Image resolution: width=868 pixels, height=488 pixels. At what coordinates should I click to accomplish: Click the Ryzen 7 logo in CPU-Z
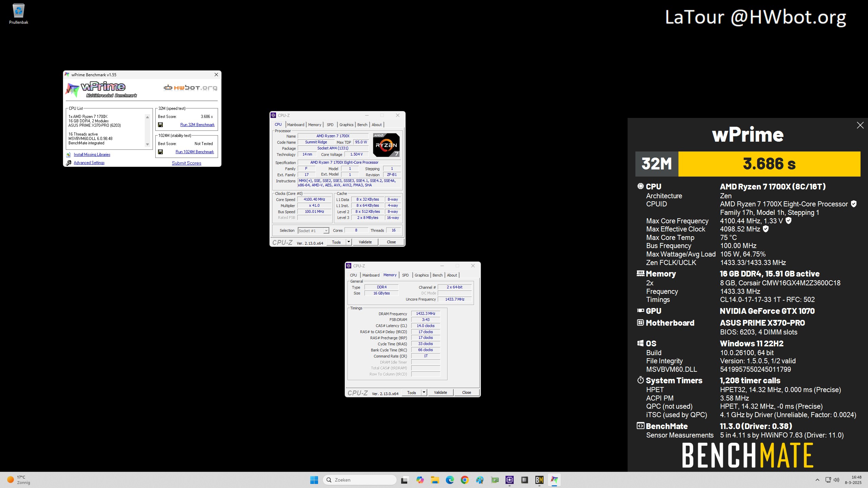386,145
